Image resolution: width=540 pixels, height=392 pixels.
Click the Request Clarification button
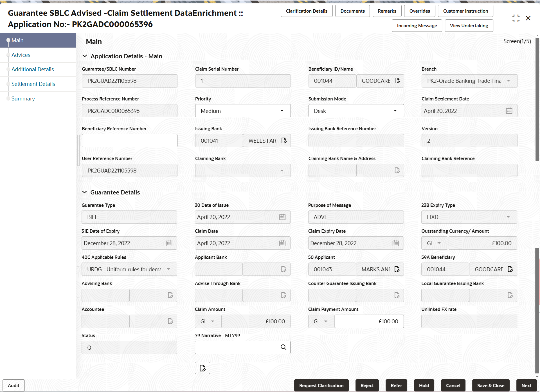pyautogui.click(x=321, y=386)
